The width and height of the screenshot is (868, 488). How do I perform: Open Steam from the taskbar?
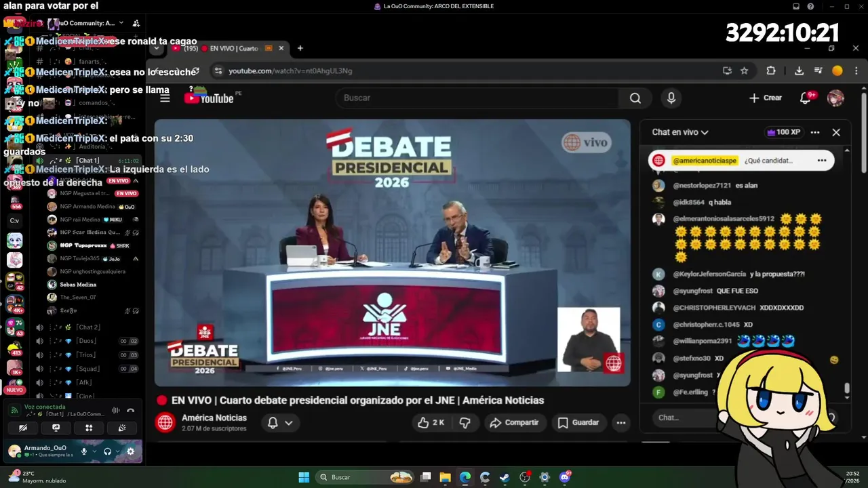505,477
